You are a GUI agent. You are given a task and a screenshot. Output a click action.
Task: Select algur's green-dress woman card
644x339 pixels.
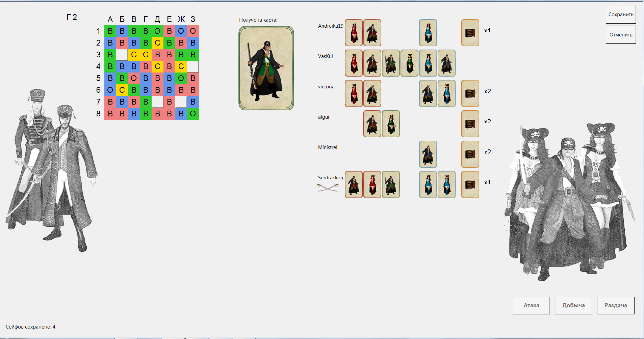click(x=391, y=124)
